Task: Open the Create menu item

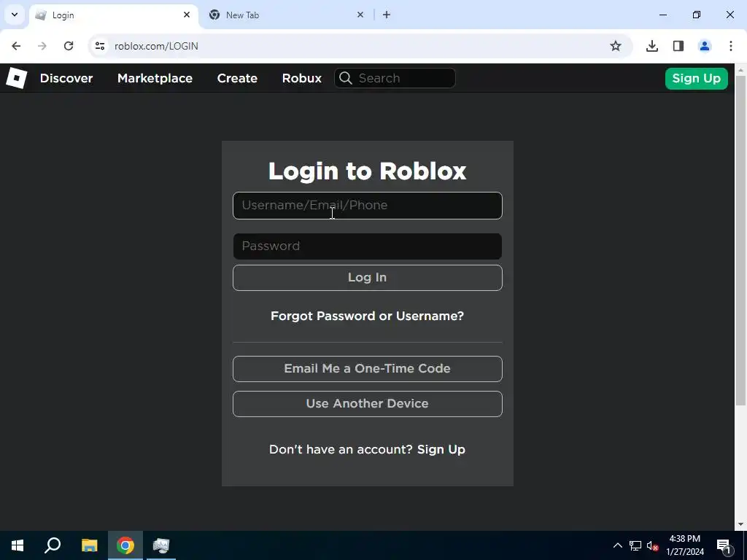Action: pos(237,78)
